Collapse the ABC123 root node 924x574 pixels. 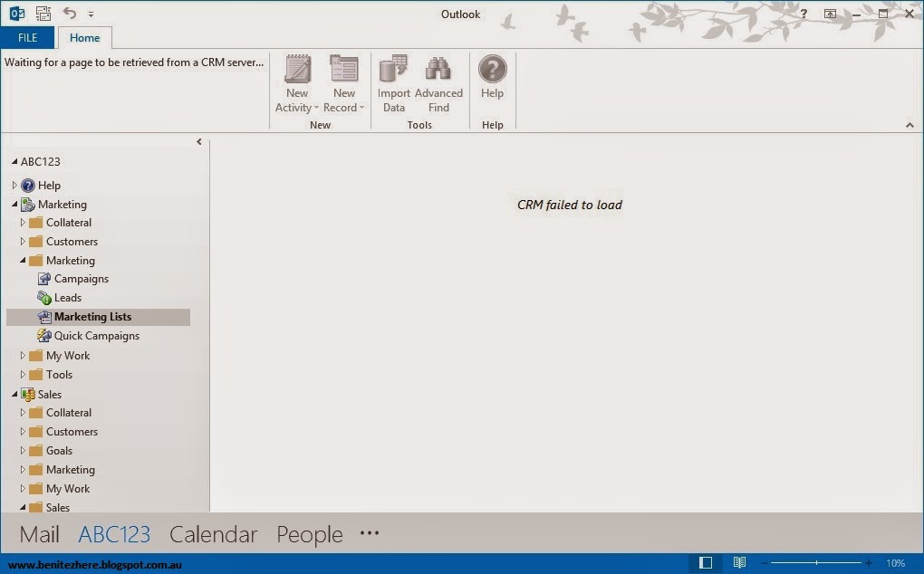[x=14, y=161]
